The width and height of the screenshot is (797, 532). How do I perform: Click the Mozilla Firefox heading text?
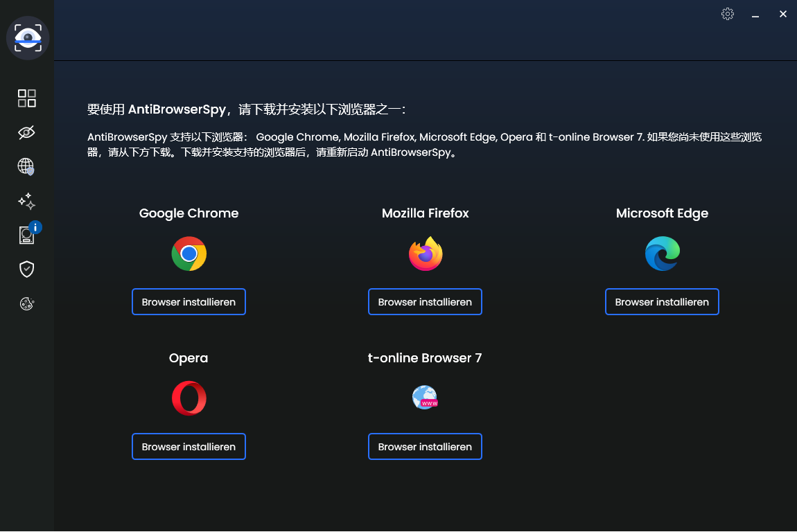pyautogui.click(x=425, y=213)
